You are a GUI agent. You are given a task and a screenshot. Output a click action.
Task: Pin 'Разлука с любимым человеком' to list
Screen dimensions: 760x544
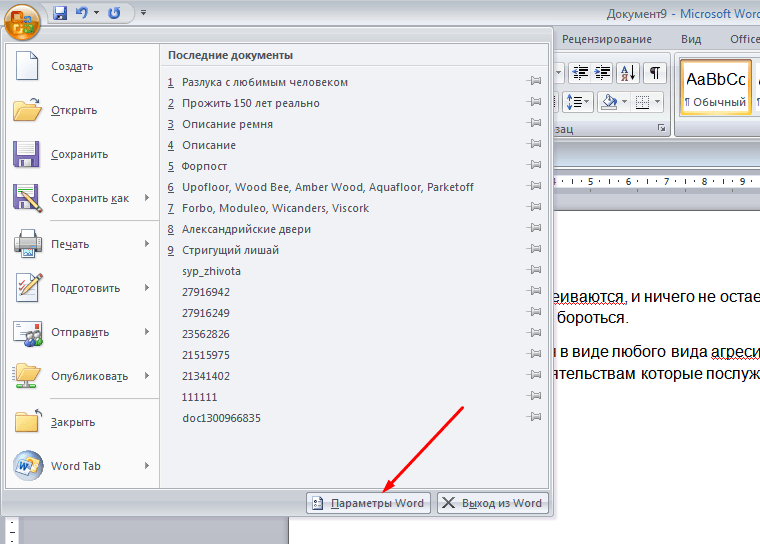(x=535, y=82)
